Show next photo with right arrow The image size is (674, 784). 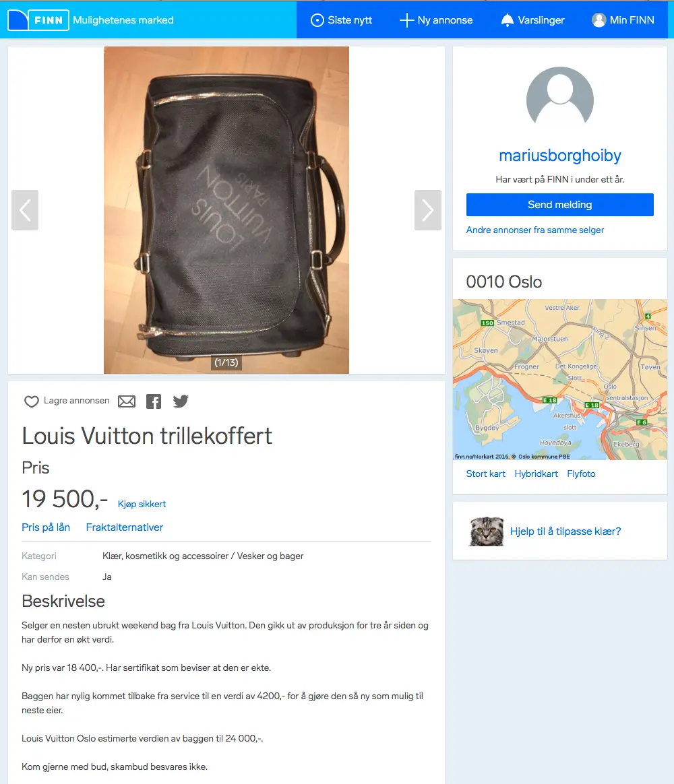(x=428, y=210)
